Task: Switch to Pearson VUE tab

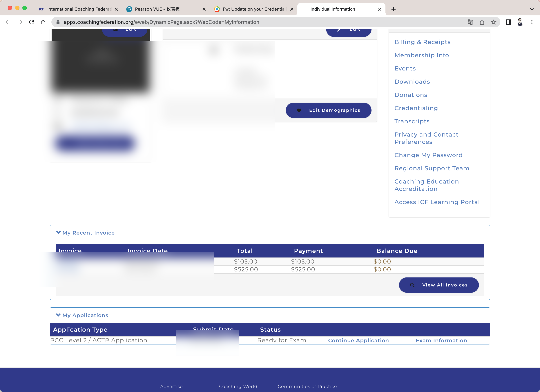Action: point(157,9)
